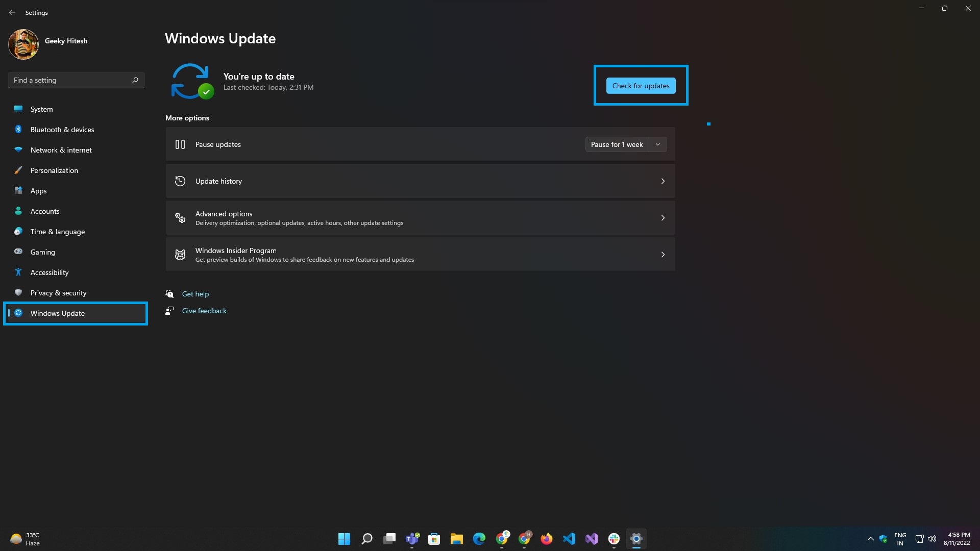Click the Pause updates icon

click(180, 144)
